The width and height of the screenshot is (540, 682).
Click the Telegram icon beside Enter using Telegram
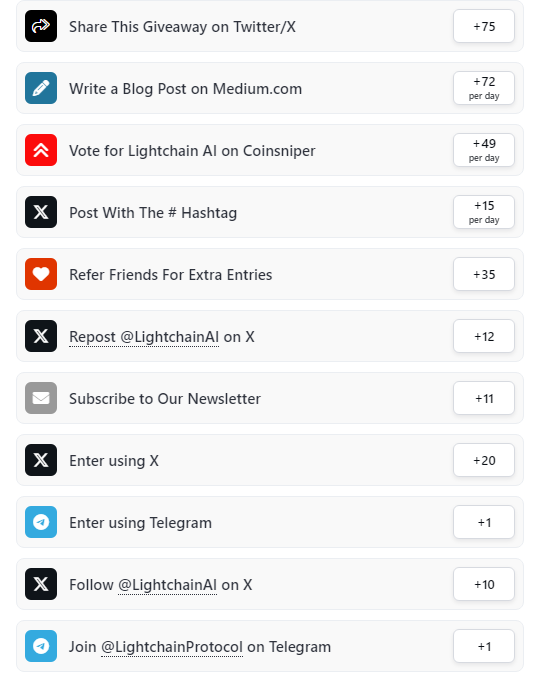(41, 522)
